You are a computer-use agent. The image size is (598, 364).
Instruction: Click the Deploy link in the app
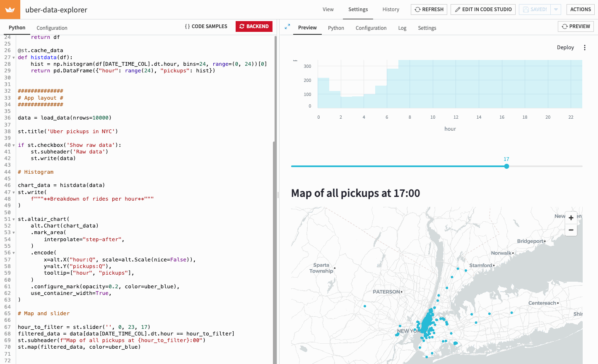pyautogui.click(x=565, y=48)
